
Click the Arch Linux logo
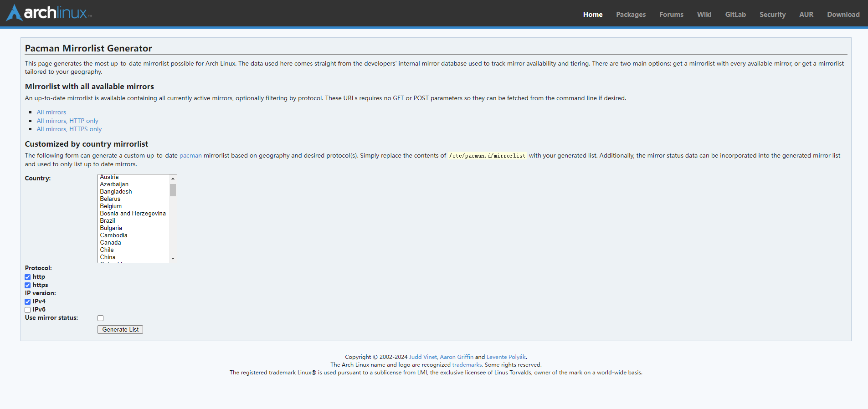[49, 13]
